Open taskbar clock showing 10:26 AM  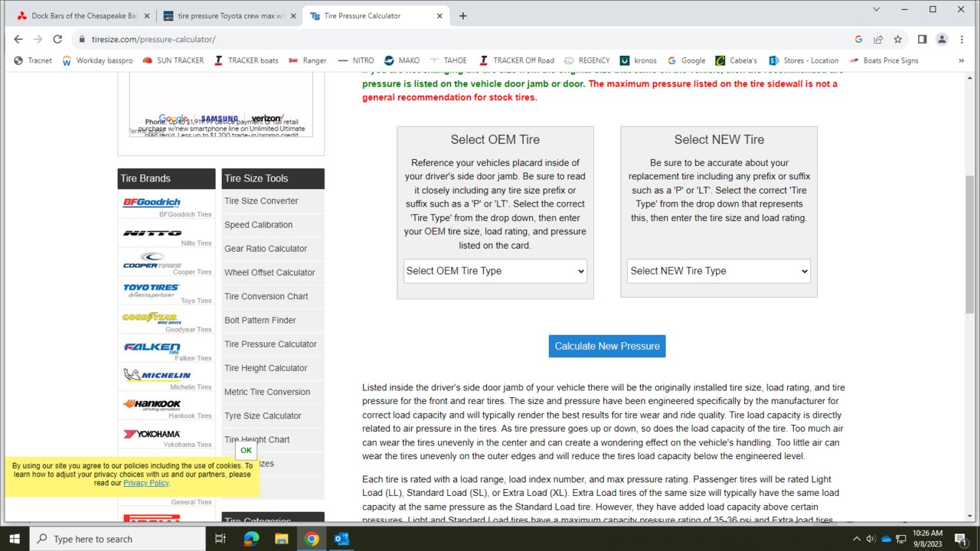926,539
